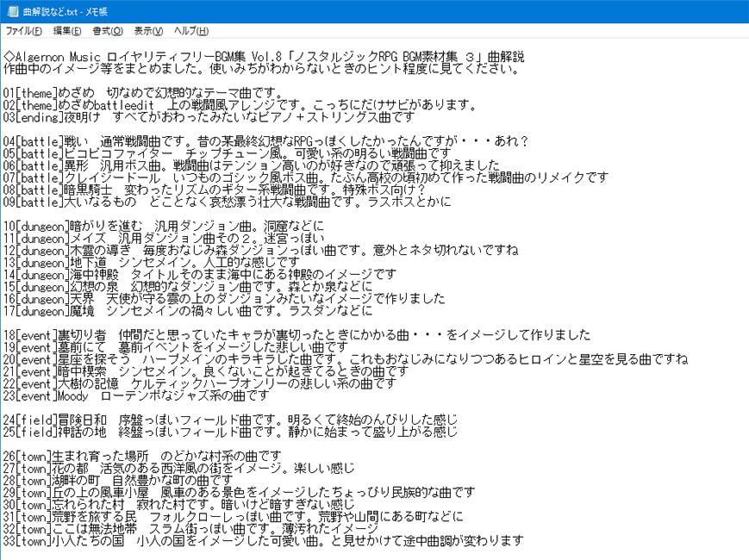The image size is (749, 560).
Task: Click the line 02[theme]めざめbattleedit
Action: pyautogui.click(x=240, y=105)
